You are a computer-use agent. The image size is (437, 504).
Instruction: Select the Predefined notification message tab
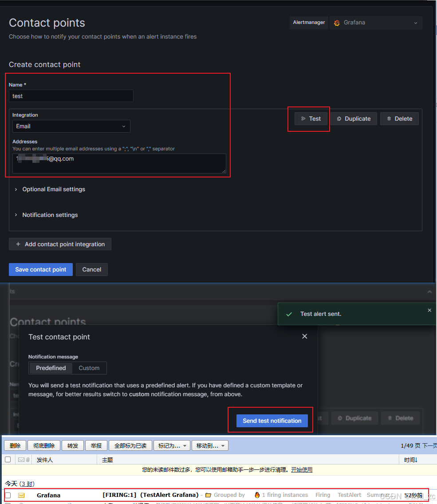(x=51, y=368)
